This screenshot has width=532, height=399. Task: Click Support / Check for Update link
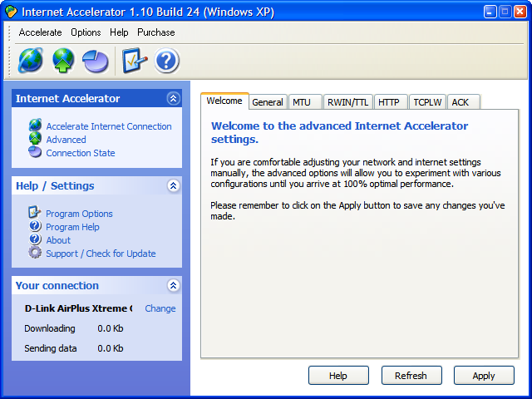coord(101,254)
